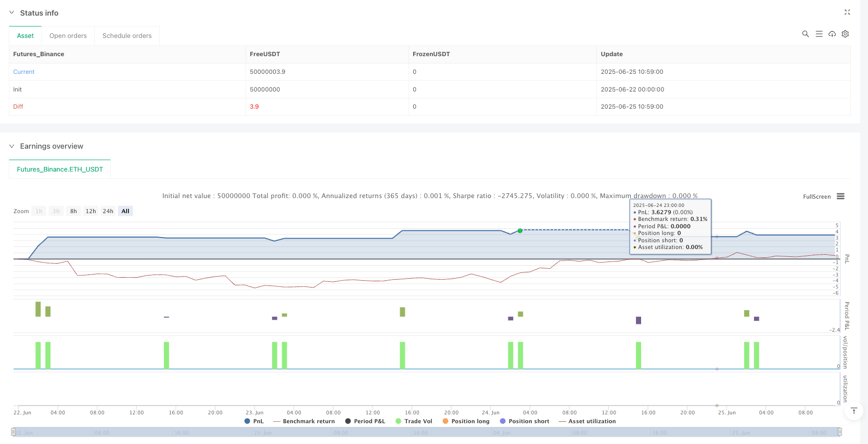Open the chart hamburger menu next to FullScreen
Screen dimensions: 868x444
point(840,197)
